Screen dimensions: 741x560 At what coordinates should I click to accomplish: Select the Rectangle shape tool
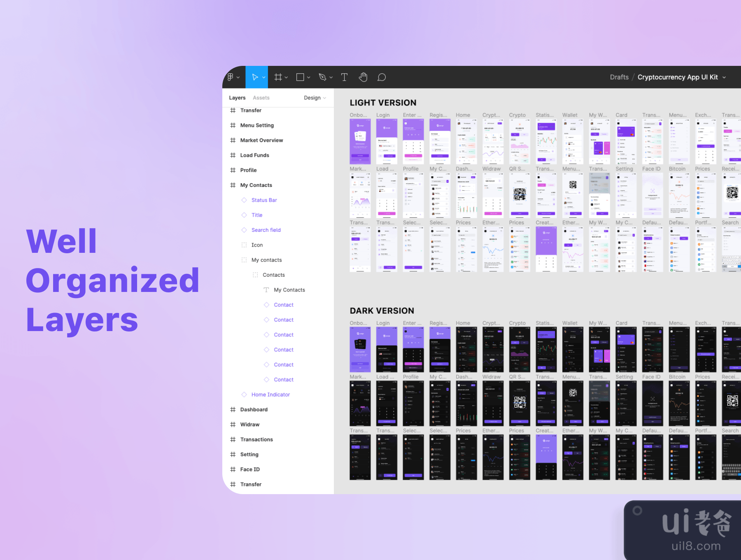(300, 77)
